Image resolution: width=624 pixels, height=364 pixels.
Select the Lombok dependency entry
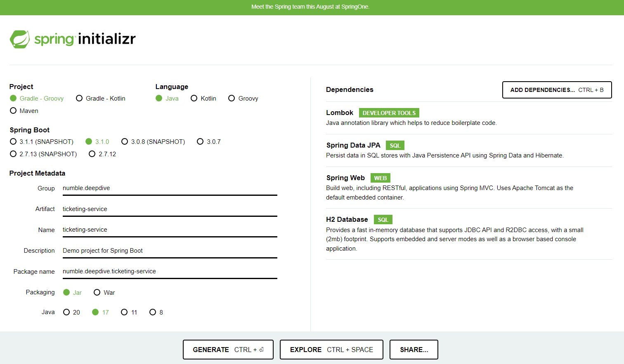point(469,117)
